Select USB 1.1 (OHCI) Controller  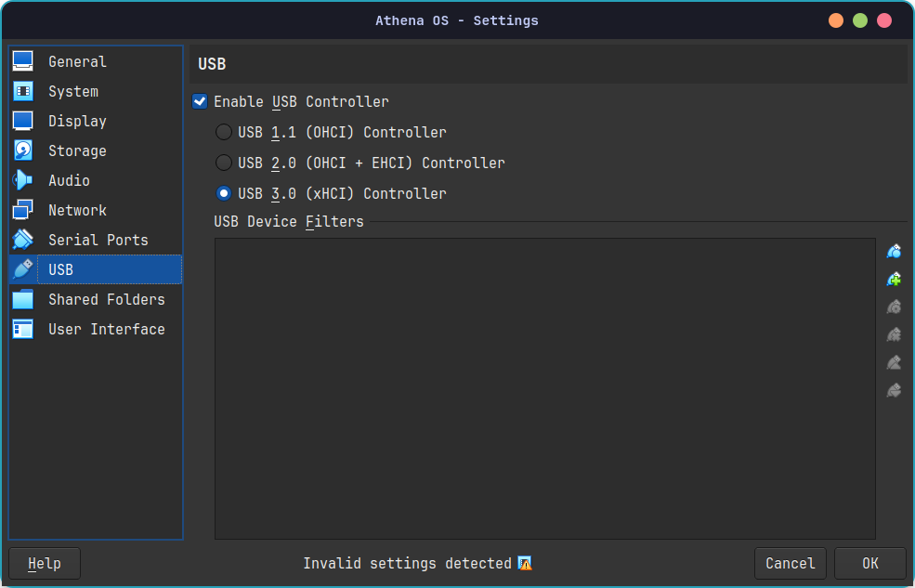[223, 132]
